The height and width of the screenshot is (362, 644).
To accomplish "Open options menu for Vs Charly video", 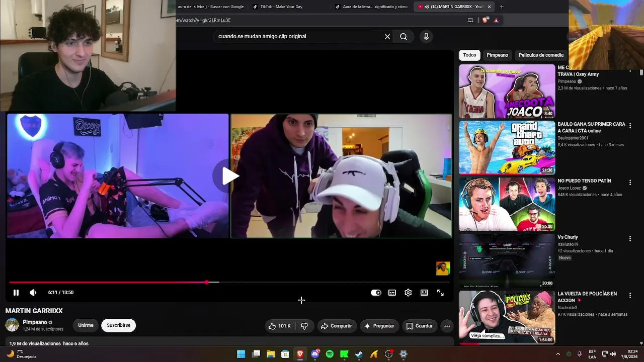I will (630, 239).
